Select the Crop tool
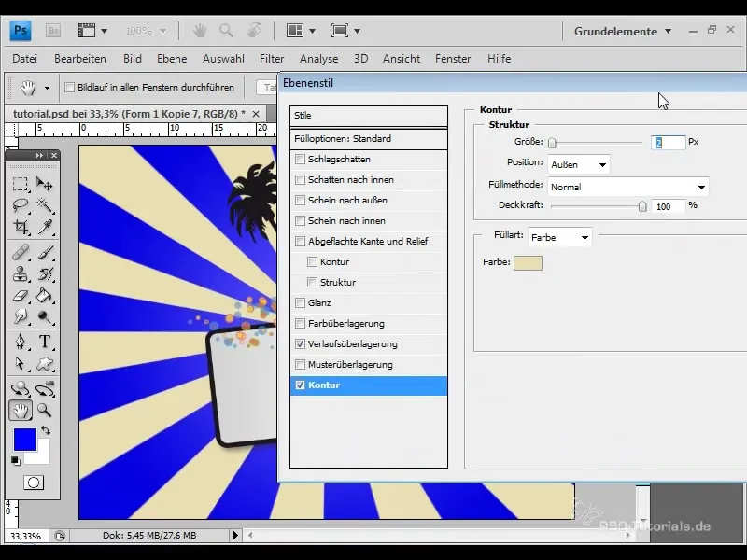The image size is (747, 560). pos(20,227)
